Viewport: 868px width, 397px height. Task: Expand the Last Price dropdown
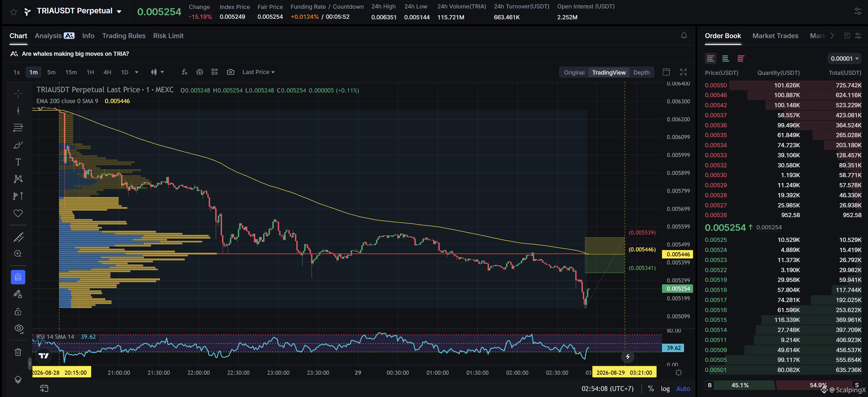[258, 72]
